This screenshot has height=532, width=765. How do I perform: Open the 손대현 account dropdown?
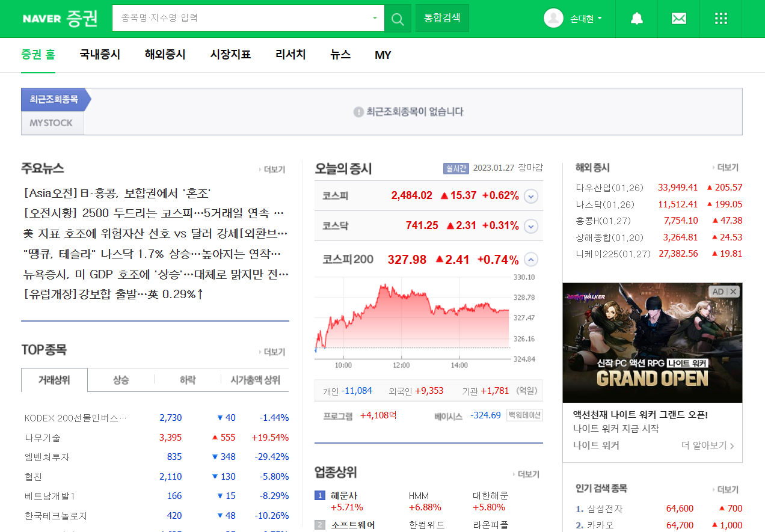click(582, 18)
